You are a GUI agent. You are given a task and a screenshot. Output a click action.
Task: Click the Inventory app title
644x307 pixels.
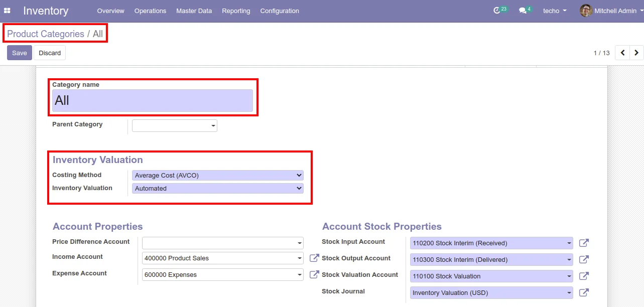coord(46,11)
